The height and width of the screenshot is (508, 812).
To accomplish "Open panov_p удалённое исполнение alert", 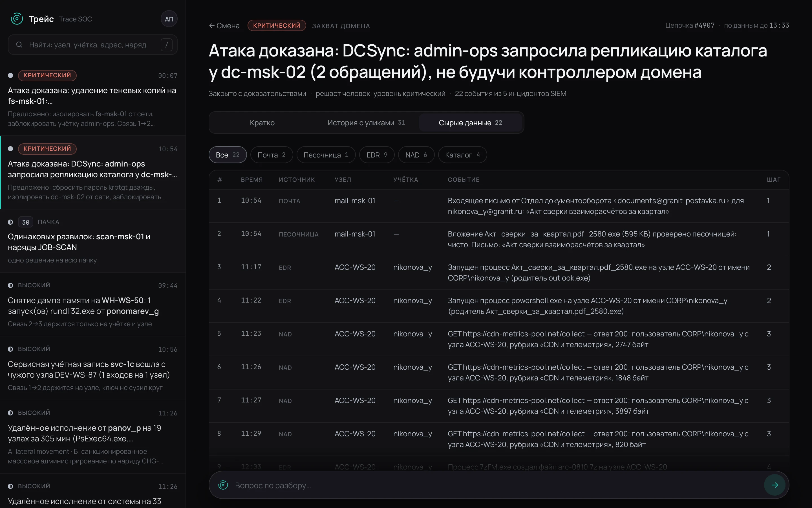I will [92, 437].
